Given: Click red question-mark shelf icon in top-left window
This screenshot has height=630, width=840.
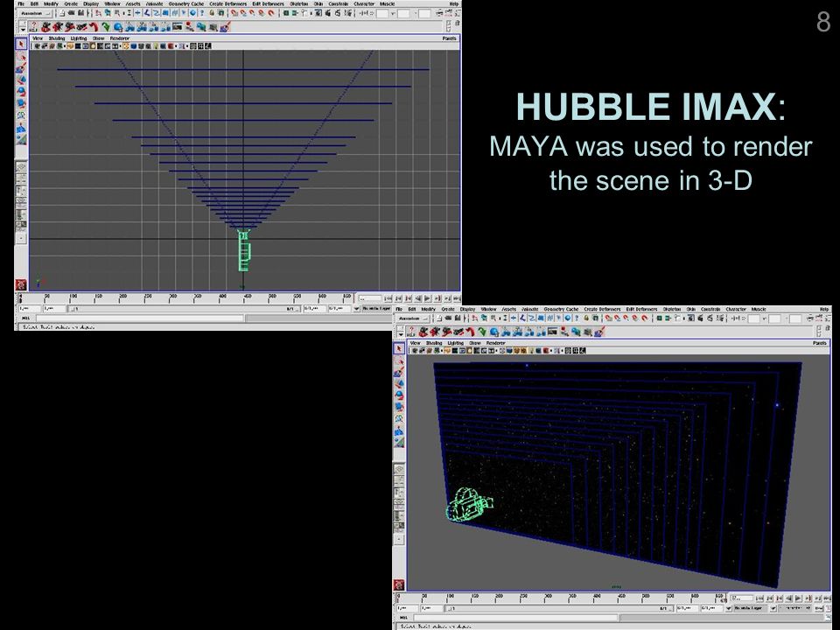Looking at the screenshot, I should pyautogui.click(x=34, y=27).
